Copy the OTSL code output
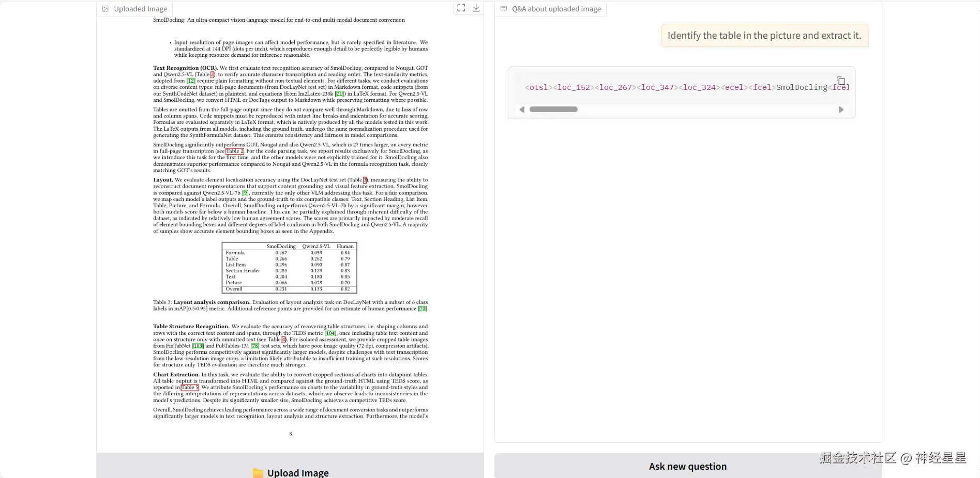980x478 pixels. [x=841, y=81]
